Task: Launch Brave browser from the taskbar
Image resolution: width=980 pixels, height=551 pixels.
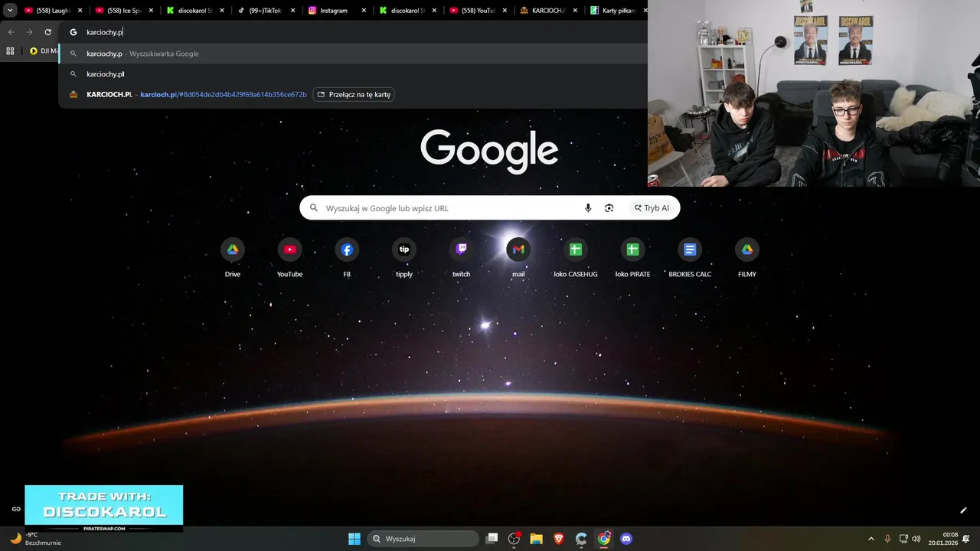Action: [x=559, y=539]
